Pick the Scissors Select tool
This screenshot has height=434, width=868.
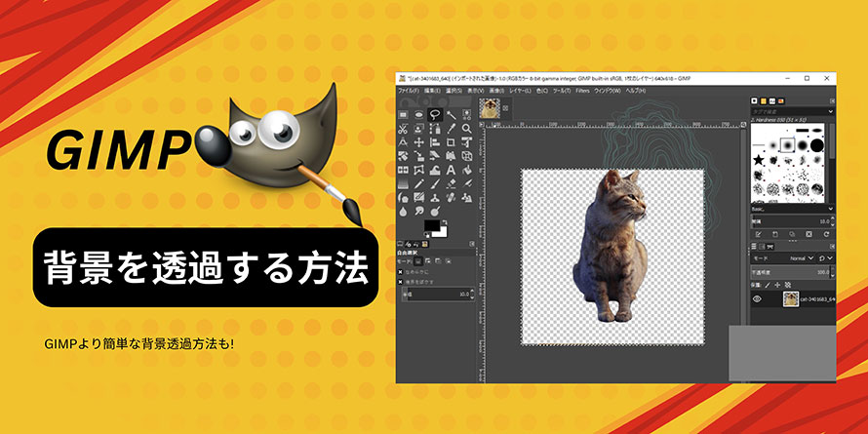pos(404,128)
